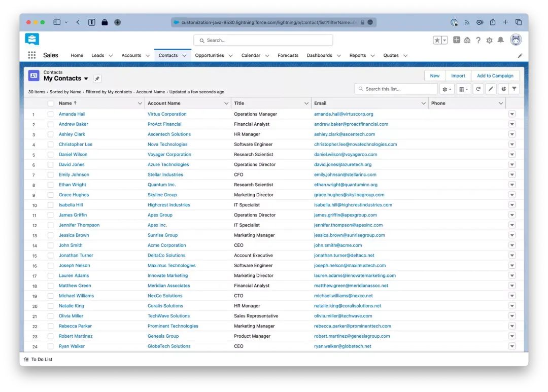
Task: Open the Christopher Lee contact link
Action: 76,145
